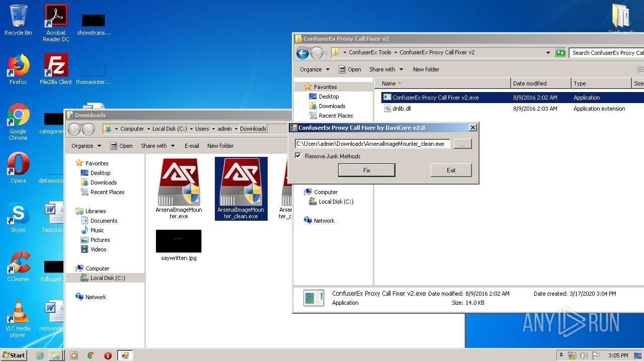The height and width of the screenshot is (362, 644).
Task: Select saywritten.jpg thumbnail
Action: [179, 245]
